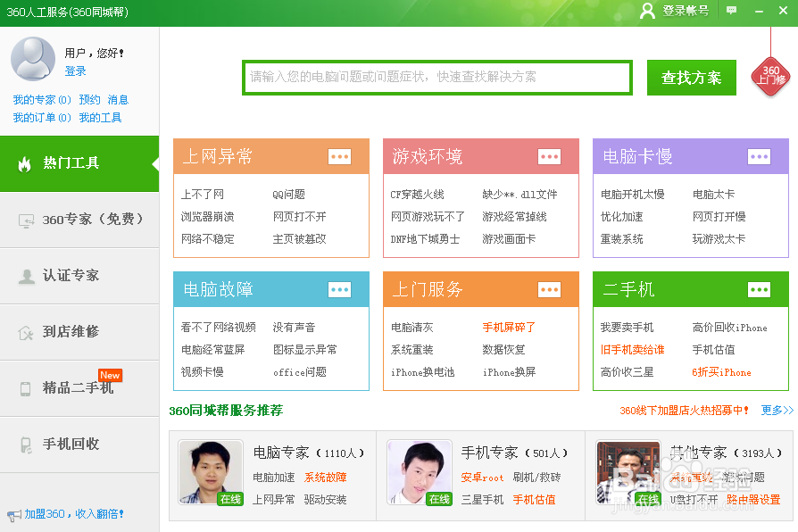Expand more options for 上网异常 card
The width and height of the screenshot is (798, 532).
coord(339,156)
